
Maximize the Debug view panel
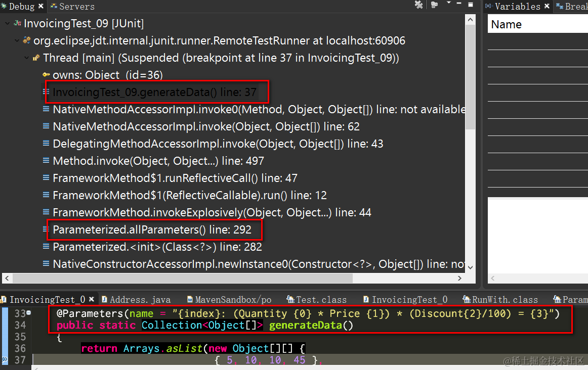pos(471,5)
